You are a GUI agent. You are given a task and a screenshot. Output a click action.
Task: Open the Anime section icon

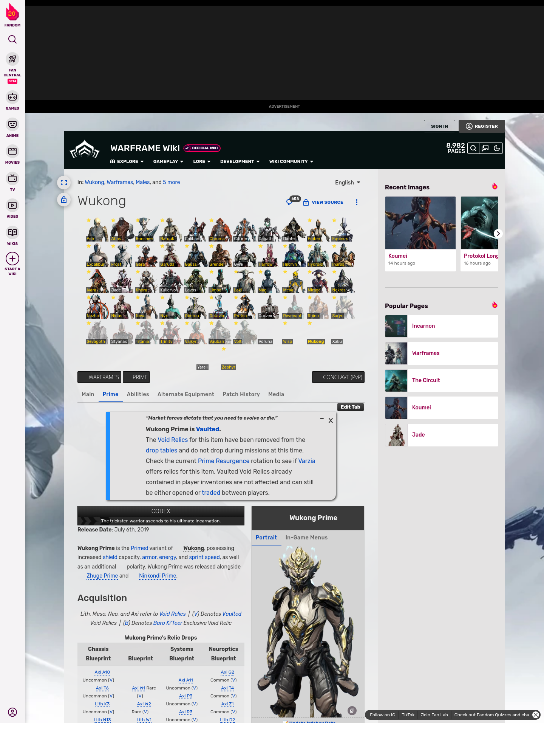pos(12,124)
